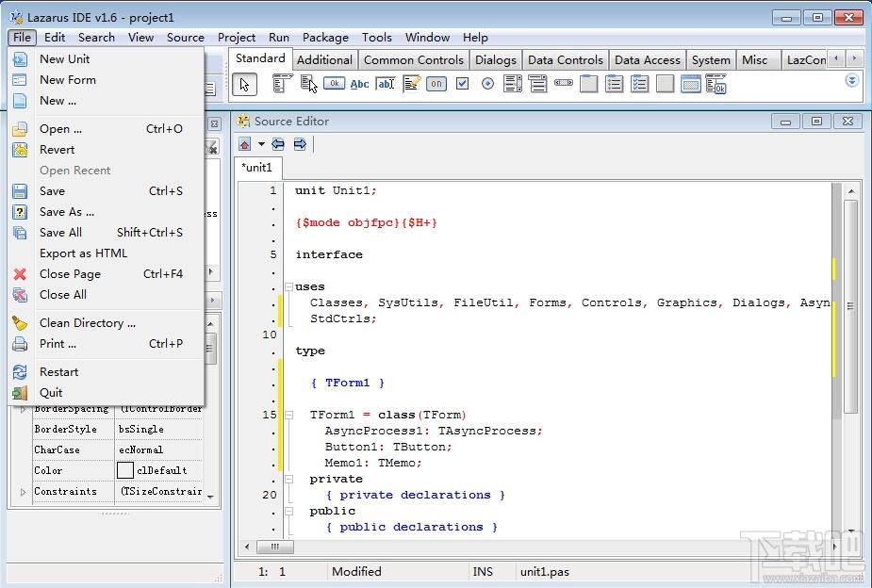The width and height of the screenshot is (872, 588).
Task: Select the TFrame component icon
Action: 691,84
